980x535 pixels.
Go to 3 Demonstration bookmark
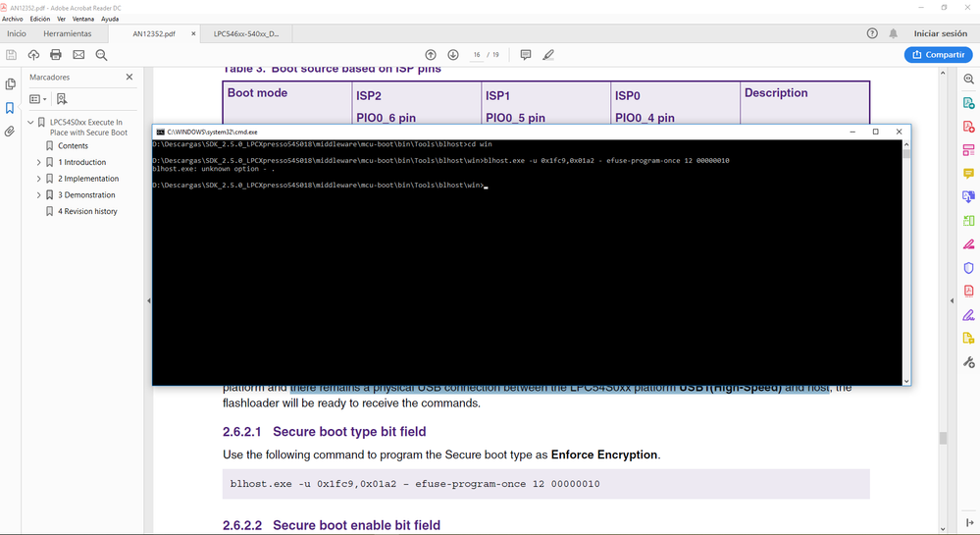coord(86,194)
